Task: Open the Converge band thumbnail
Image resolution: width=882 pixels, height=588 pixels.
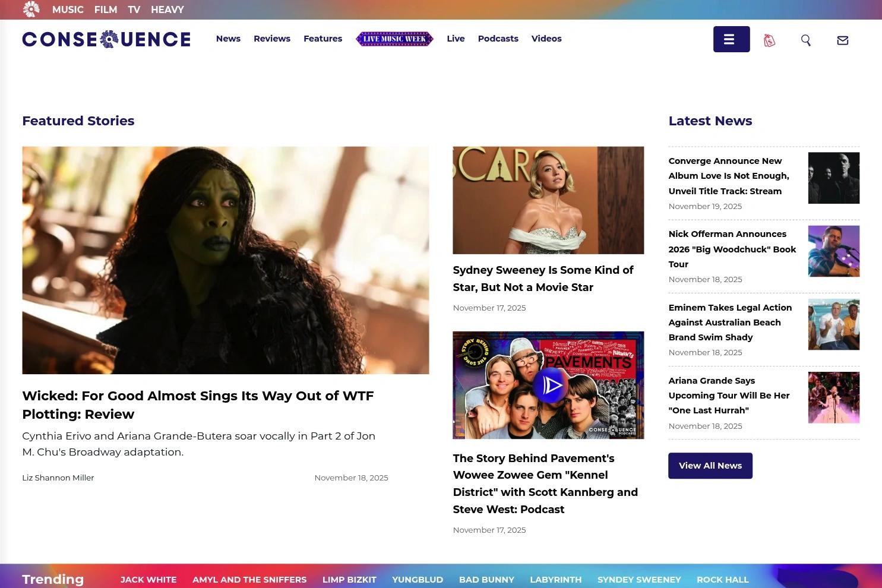Action: pyautogui.click(x=834, y=178)
